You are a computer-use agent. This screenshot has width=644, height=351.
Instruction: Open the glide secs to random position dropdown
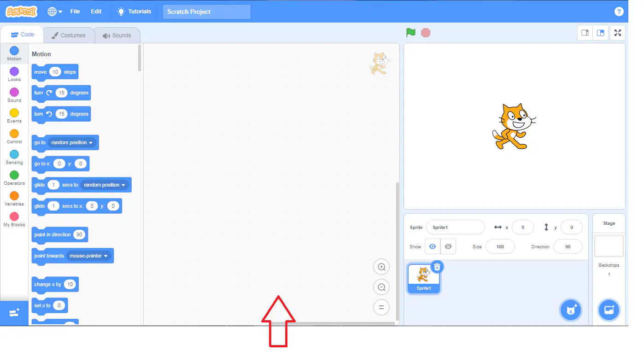point(105,185)
